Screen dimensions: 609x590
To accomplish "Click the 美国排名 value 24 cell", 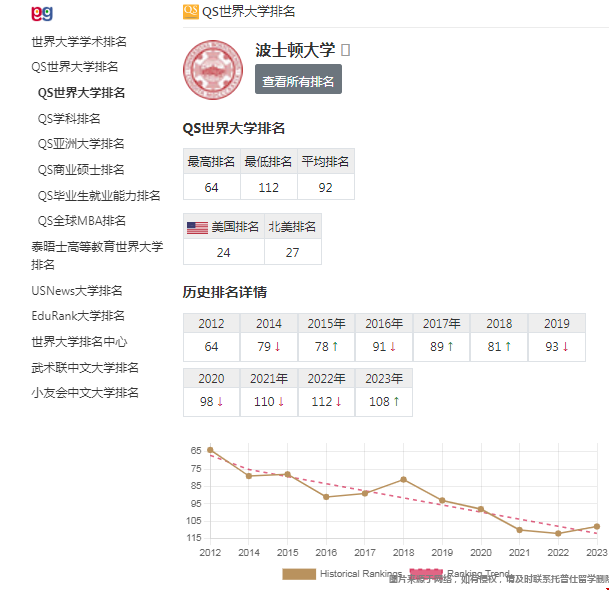I will pyautogui.click(x=224, y=252).
